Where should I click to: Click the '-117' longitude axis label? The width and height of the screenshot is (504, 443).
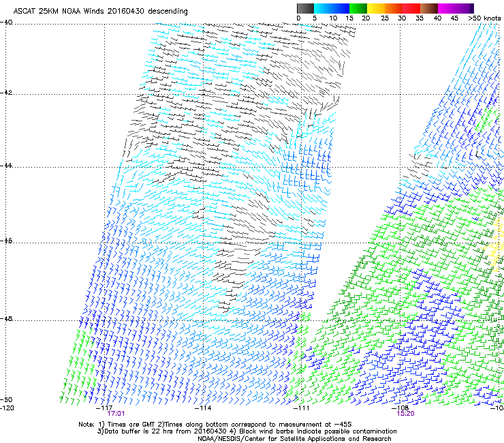[x=104, y=408]
